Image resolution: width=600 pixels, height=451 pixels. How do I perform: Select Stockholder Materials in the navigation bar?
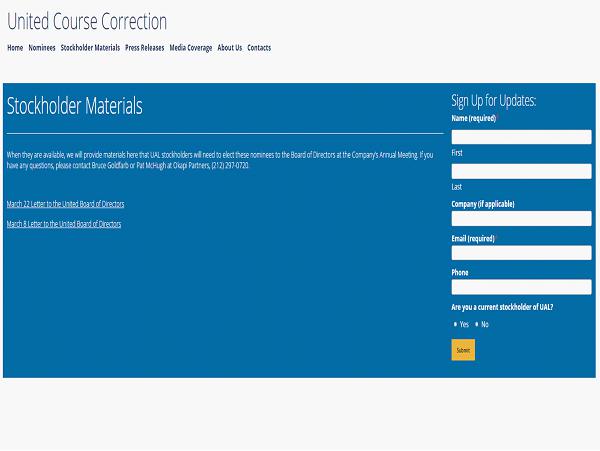pos(90,48)
